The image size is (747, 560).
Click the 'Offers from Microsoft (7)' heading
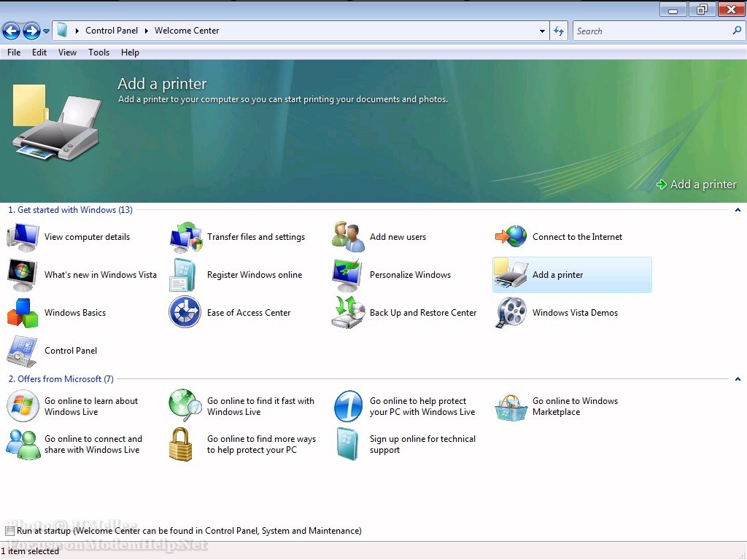tap(61, 379)
